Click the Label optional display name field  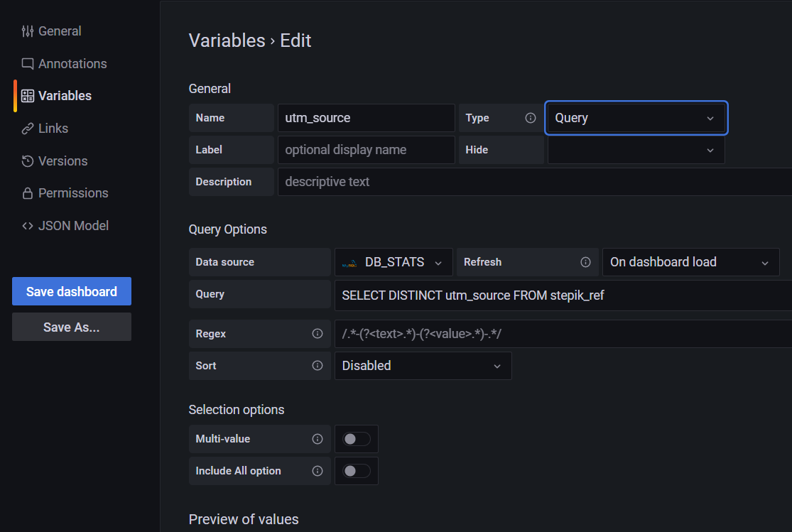click(367, 150)
